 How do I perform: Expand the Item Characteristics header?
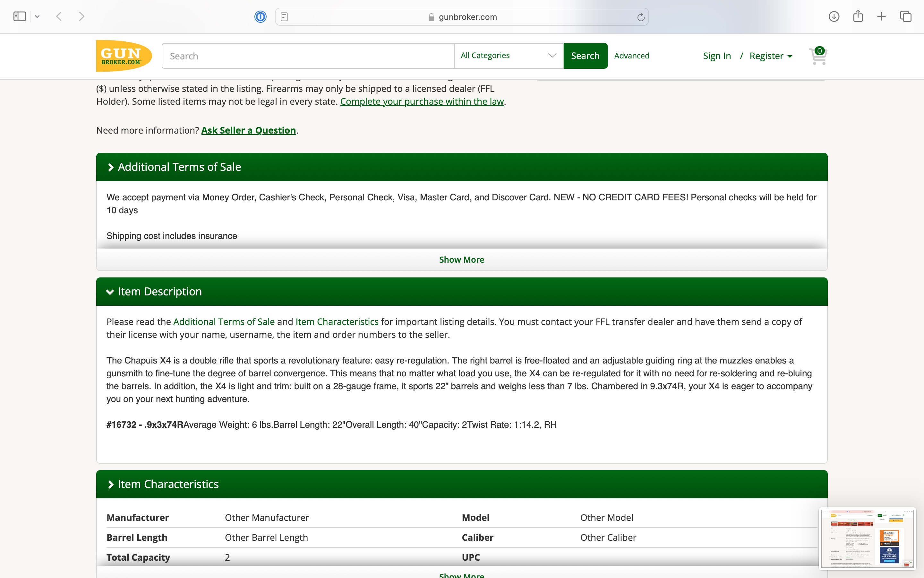coord(462,484)
